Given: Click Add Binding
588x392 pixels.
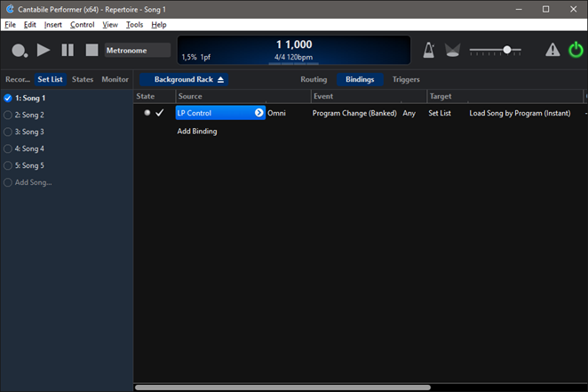Looking at the screenshot, I should pyautogui.click(x=197, y=132).
